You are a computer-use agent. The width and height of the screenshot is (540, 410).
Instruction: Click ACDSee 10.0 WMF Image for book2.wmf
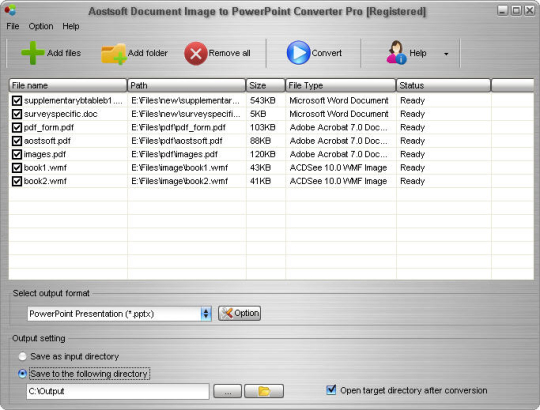tap(338, 181)
